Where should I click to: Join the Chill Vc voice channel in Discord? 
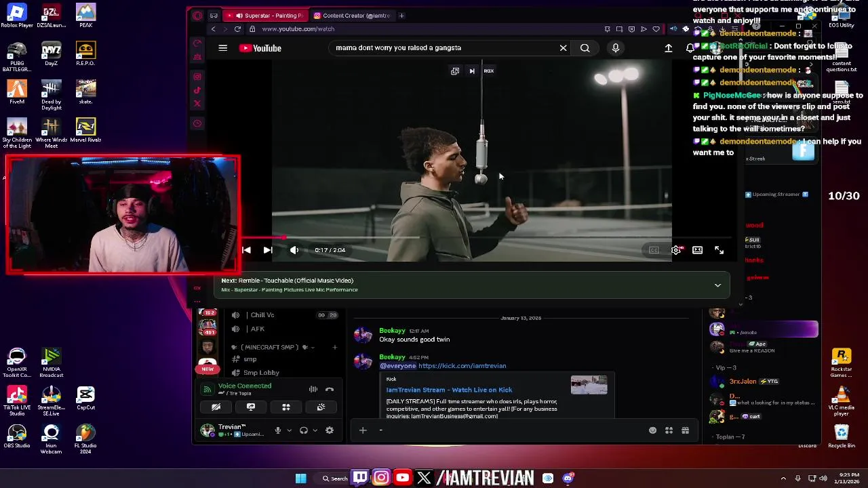click(x=285, y=315)
